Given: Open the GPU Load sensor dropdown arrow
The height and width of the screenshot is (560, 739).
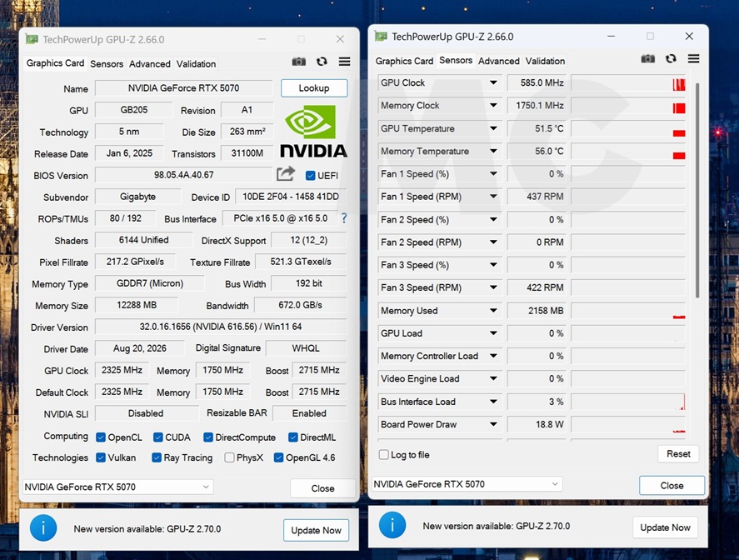Looking at the screenshot, I should click(x=493, y=333).
